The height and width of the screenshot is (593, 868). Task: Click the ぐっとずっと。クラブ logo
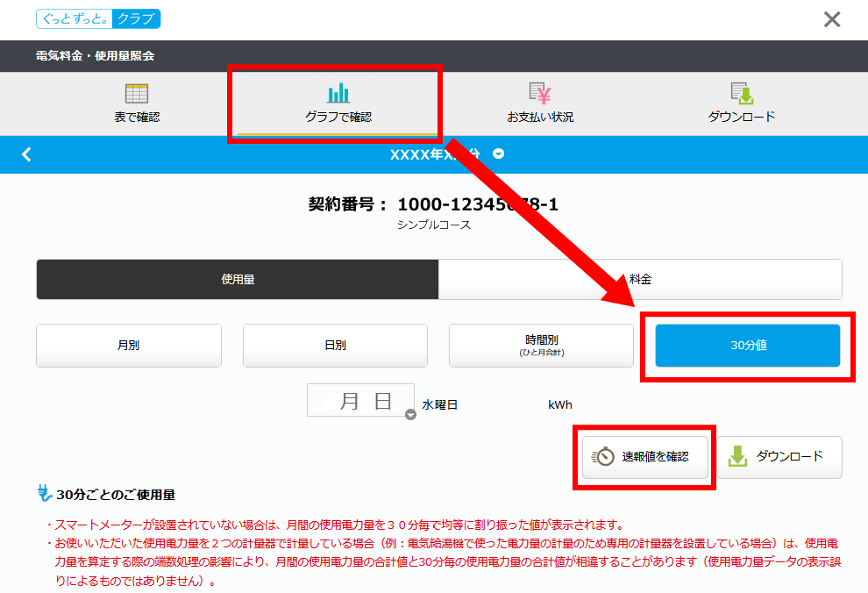pyautogui.click(x=98, y=19)
